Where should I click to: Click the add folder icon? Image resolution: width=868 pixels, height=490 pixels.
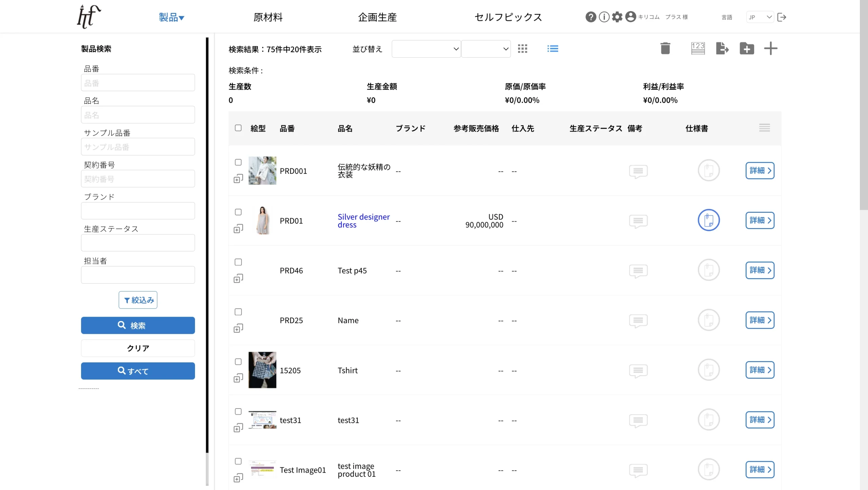pos(747,48)
